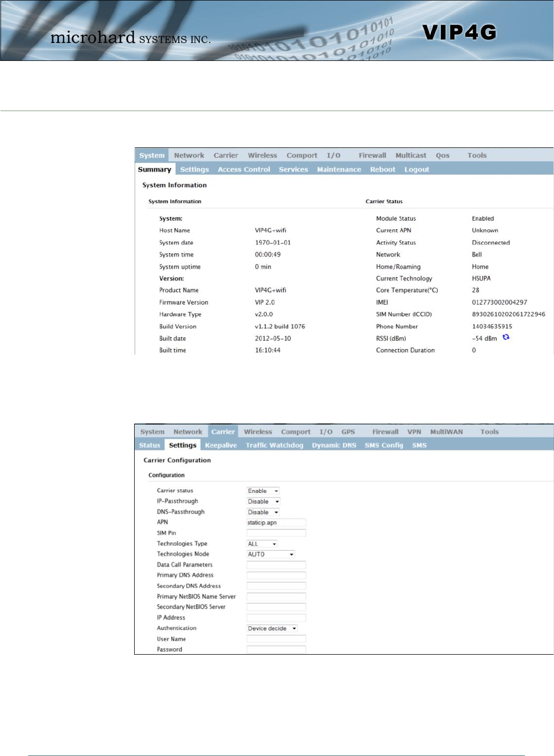Click Built time value 16:10:44
554x756 pixels.
pos(267,351)
